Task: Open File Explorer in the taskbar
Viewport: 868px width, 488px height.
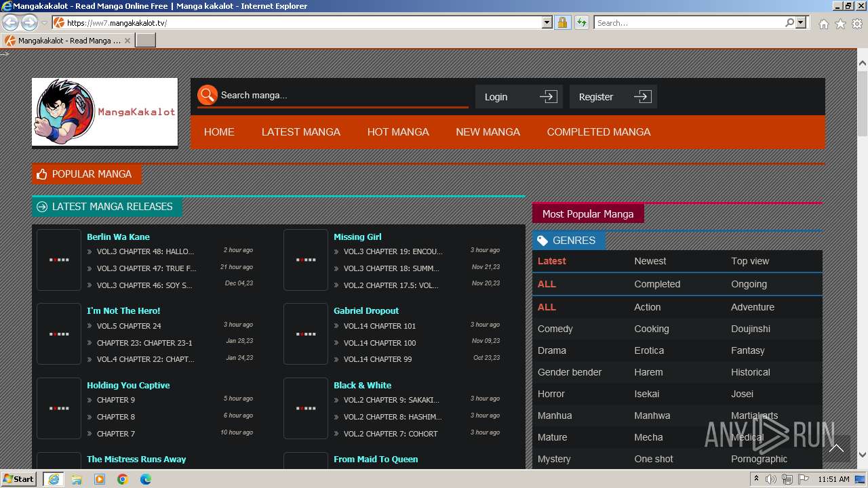Action: 77,479
